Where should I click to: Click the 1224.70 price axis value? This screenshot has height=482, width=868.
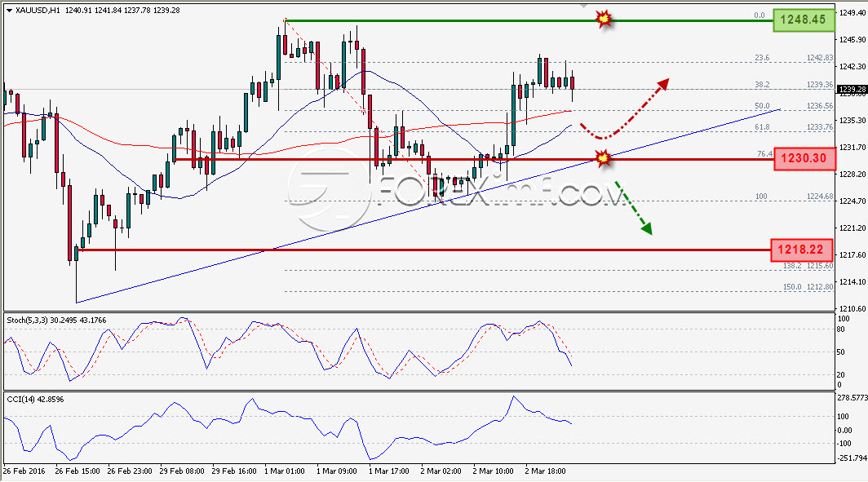[852, 201]
